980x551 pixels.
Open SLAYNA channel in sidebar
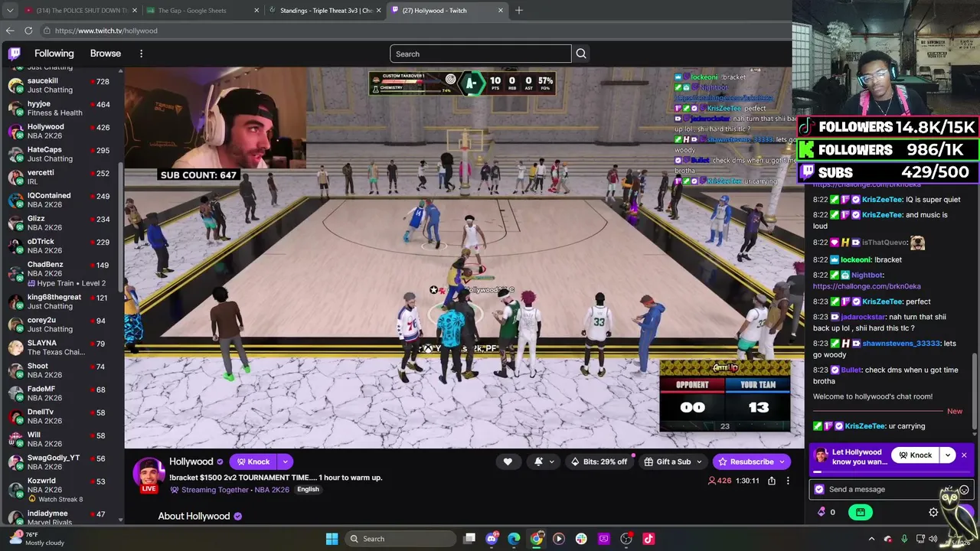coord(61,347)
